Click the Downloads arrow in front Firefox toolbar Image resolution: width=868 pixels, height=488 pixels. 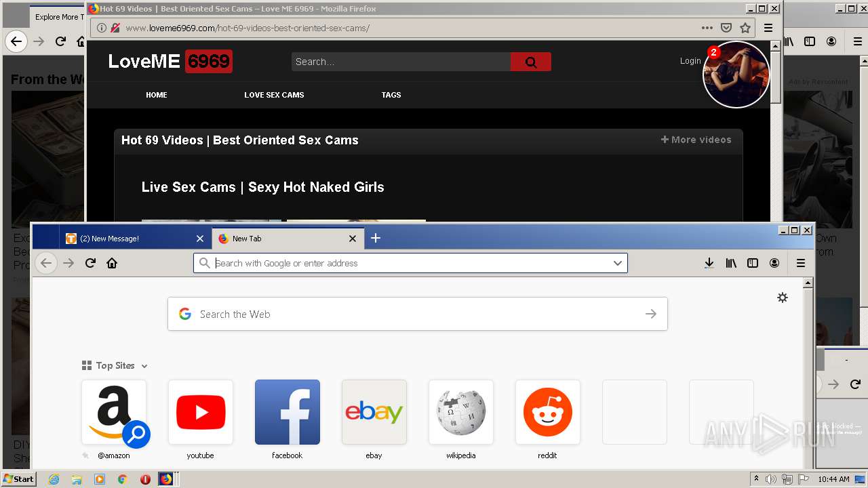point(709,263)
